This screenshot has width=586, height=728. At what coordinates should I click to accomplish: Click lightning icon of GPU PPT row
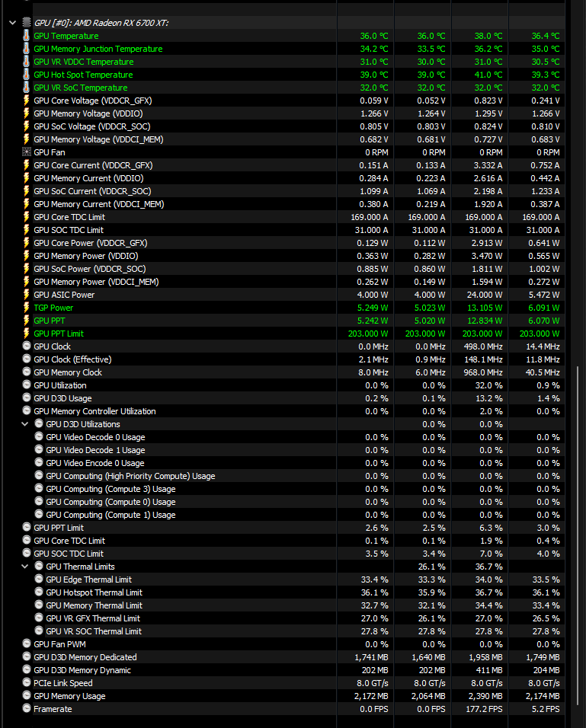tap(27, 321)
